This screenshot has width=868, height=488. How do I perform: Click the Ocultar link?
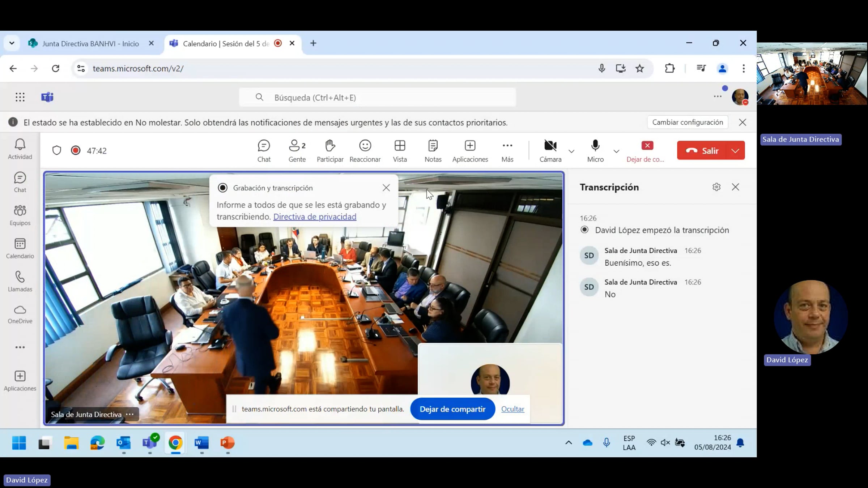512,409
